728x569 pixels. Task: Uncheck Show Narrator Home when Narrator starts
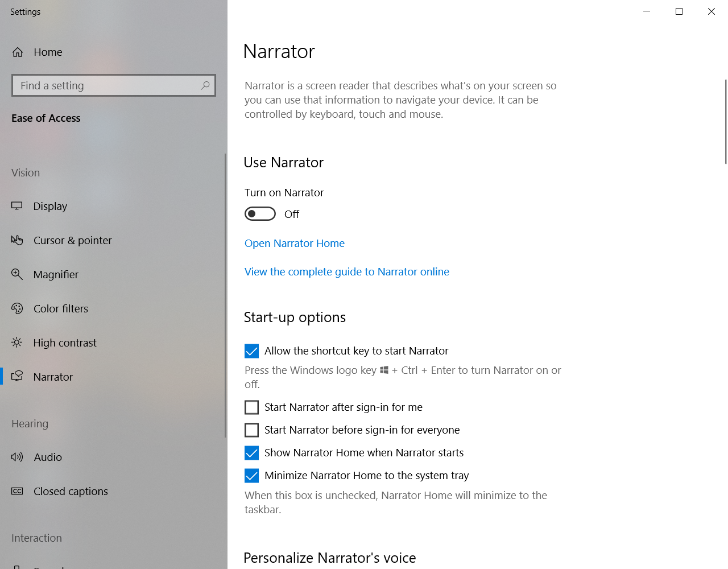(251, 453)
